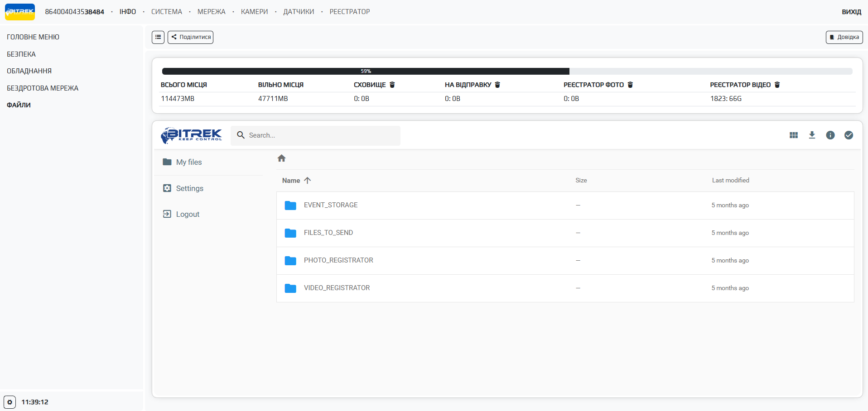Sort by Last modified column
The height and width of the screenshot is (411, 868).
pos(730,181)
